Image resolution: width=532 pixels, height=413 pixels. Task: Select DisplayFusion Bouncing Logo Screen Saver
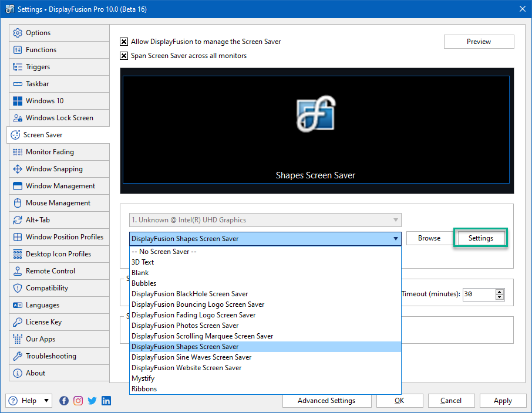[265, 304]
